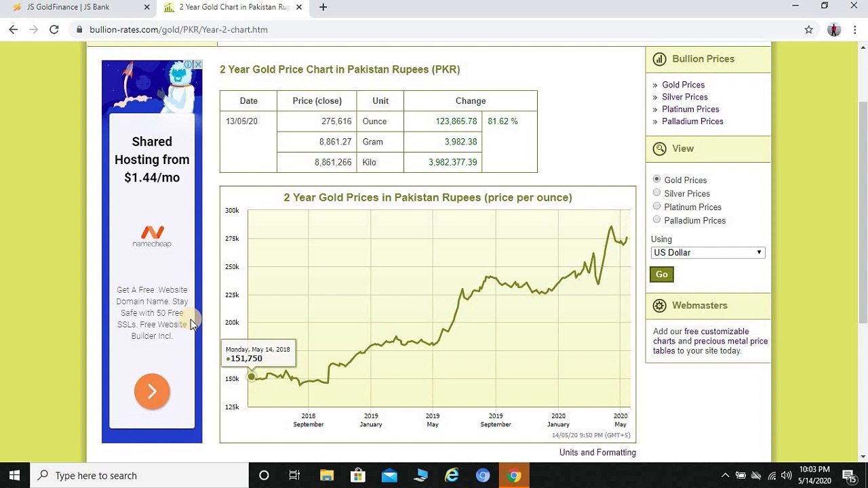
Task: Reload the page with refresh icon
Action: [54, 30]
